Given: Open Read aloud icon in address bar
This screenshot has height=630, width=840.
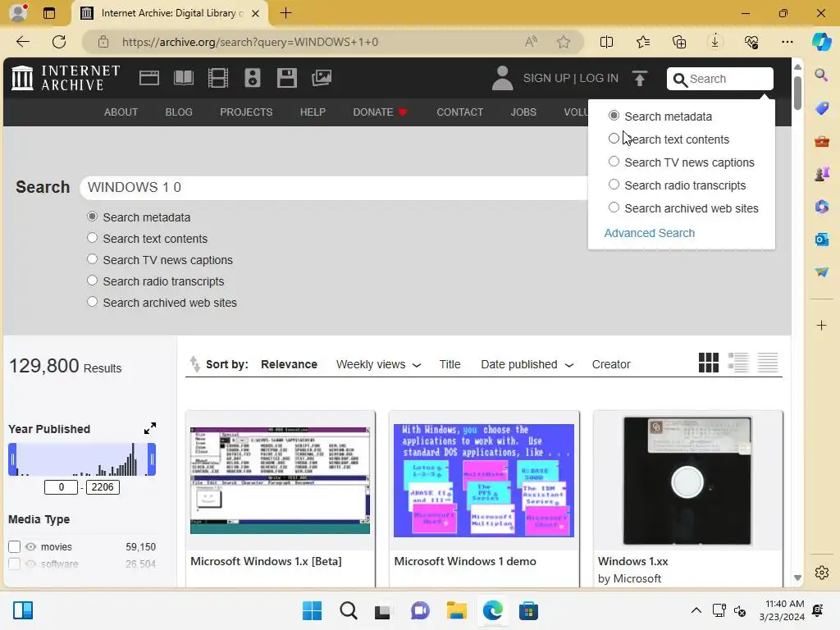Looking at the screenshot, I should coord(531,42).
